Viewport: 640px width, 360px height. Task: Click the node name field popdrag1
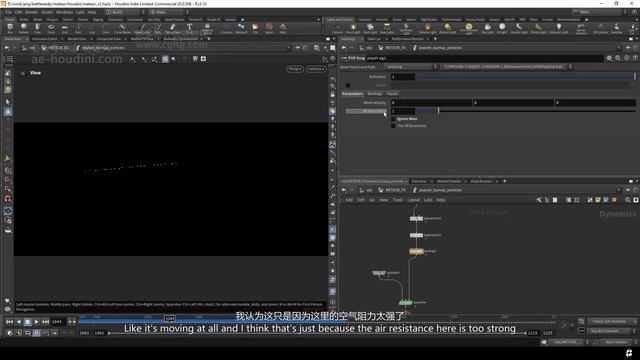click(484, 58)
